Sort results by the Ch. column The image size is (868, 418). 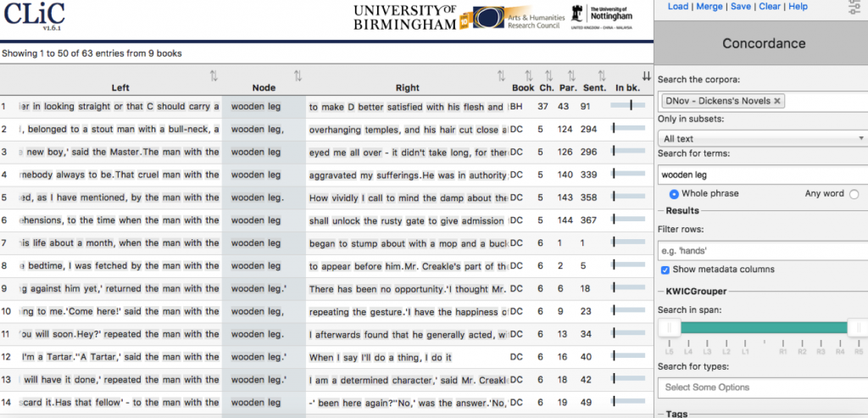pyautogui.click(x=548, y=76)
